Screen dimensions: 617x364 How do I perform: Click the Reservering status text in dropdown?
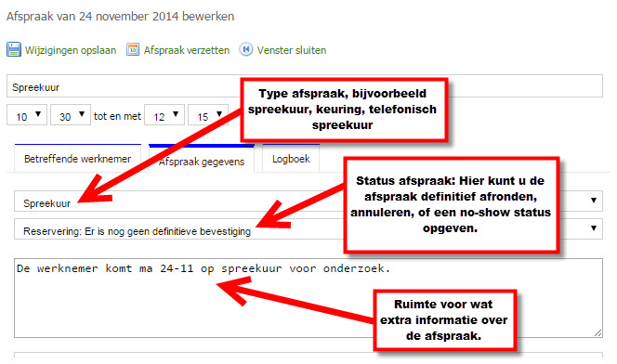pyautogui.click(x=137, y=231)
